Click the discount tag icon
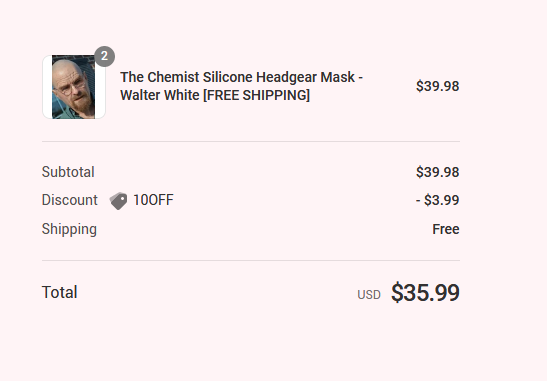The height and width of the screenshot is (381, 547). click(118, 201)
